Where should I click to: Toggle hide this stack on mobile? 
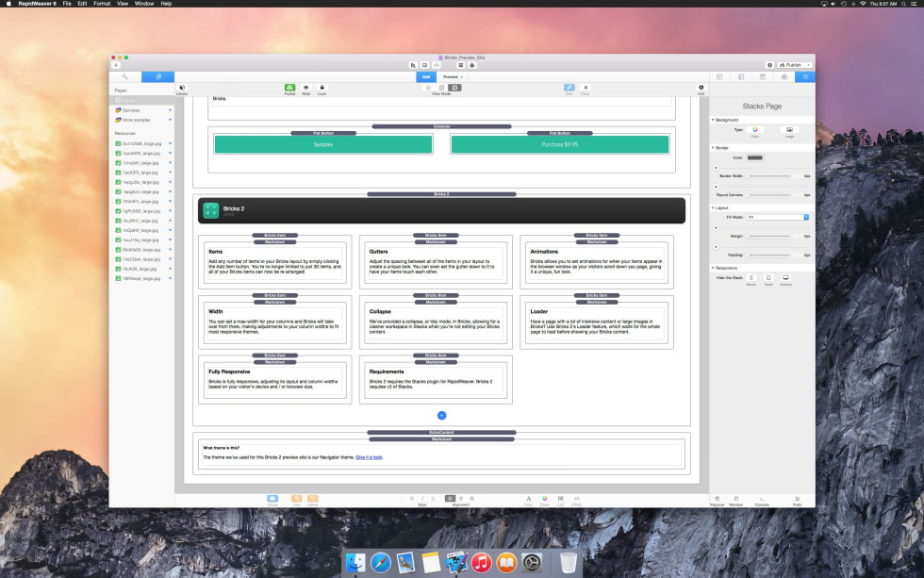[x=751, y=278]
